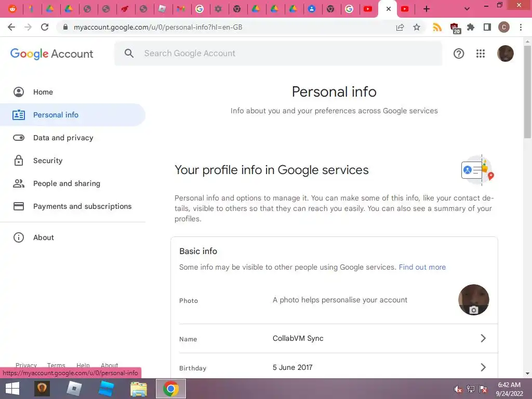Viewport: 532px width, 399px height.
Task: Switch to the settings gear tab
Action: (218, 9)
